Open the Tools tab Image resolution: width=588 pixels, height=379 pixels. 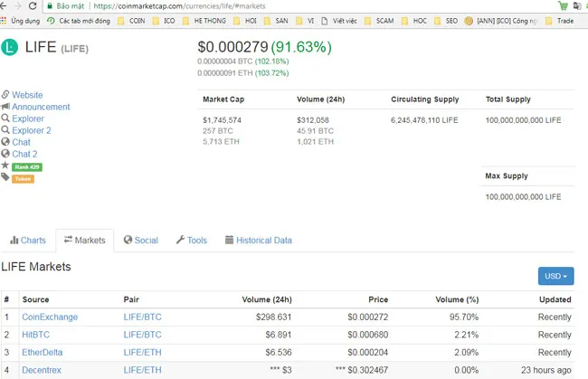coord(192,241)
